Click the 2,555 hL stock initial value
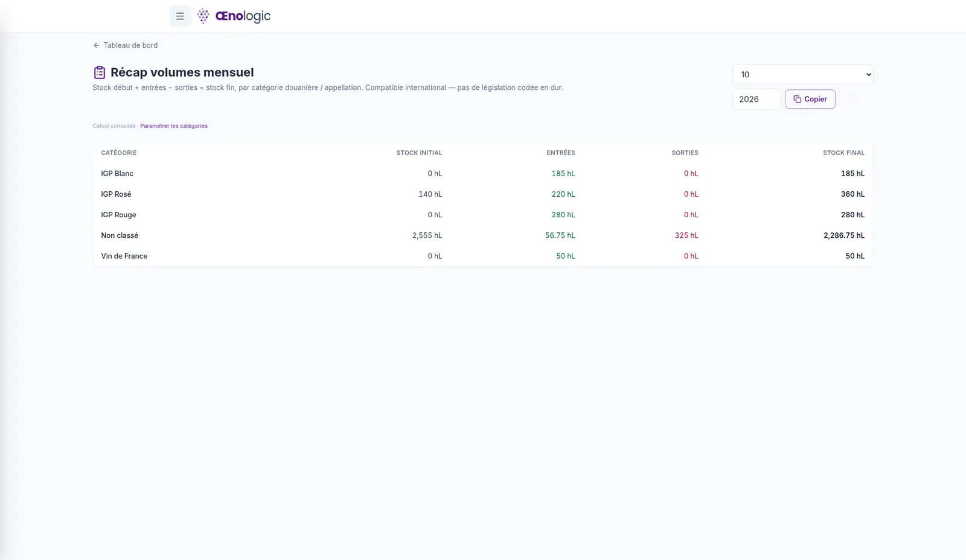 point(427,235)
